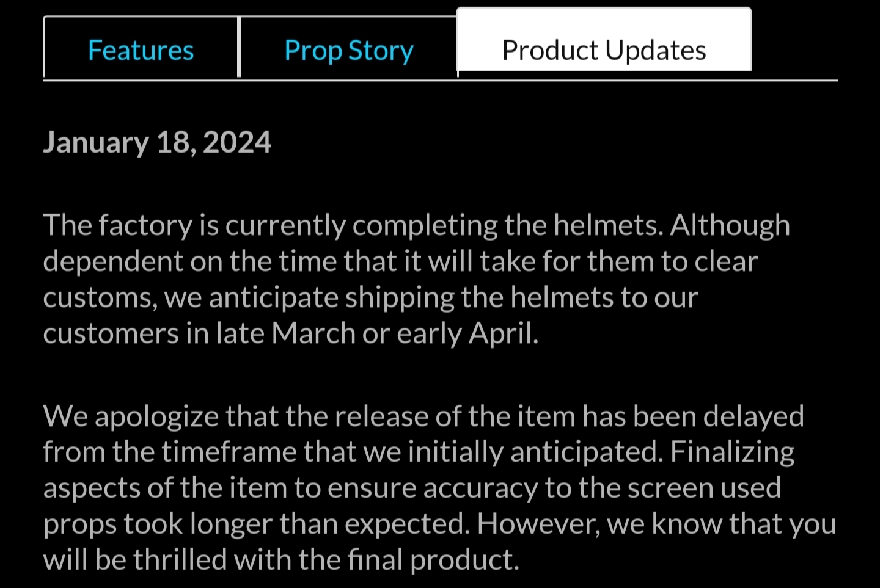This screenshot has height=588, width=880.
Task: Click the word 'customers' in first paragraph
Action: (x=110, y=333)
